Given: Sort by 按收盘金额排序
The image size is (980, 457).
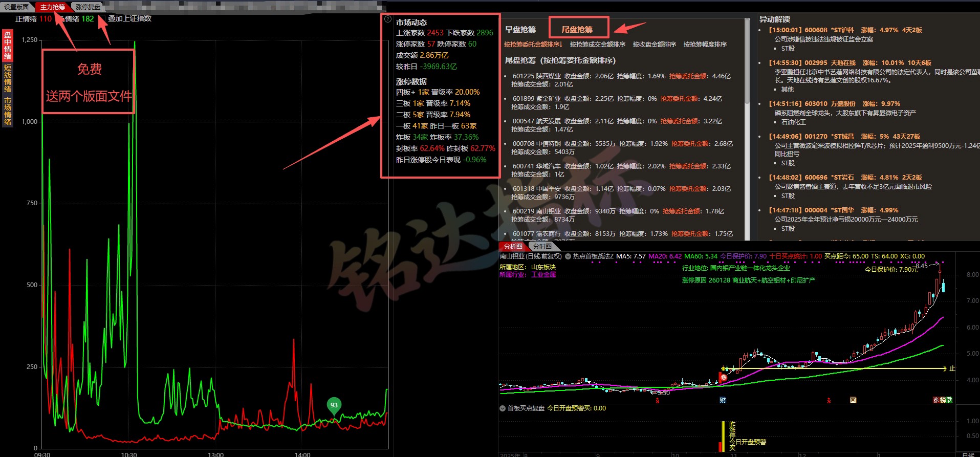Looking at the screenshot, I should (x=655, y=45).
